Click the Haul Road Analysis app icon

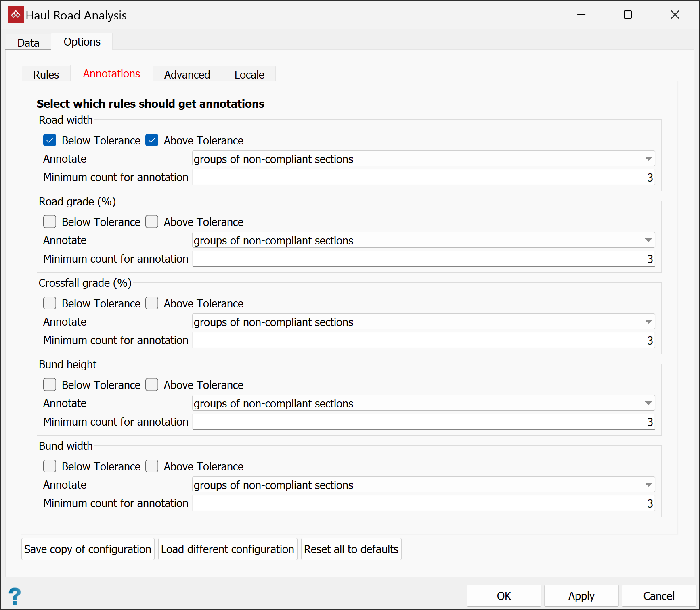[15, 15]
